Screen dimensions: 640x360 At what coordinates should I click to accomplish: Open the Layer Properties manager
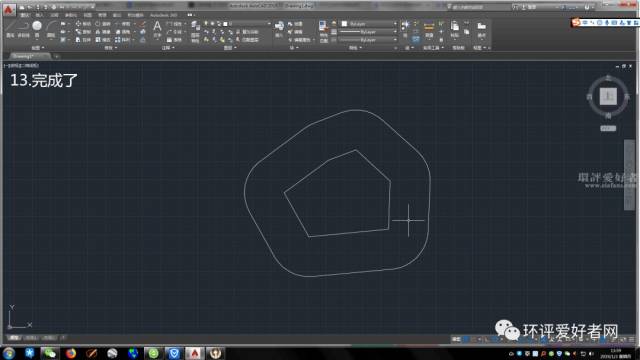(x=195, y=31)
